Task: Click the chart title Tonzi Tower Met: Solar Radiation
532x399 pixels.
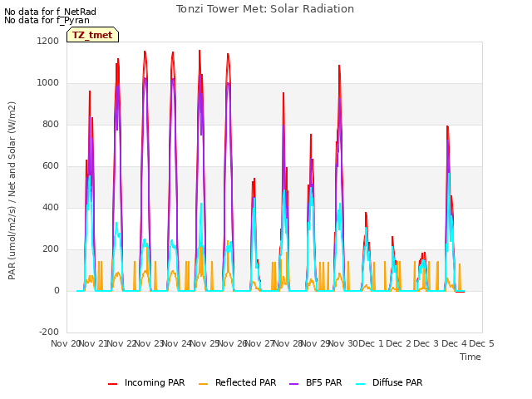Action: coord(265,9)
